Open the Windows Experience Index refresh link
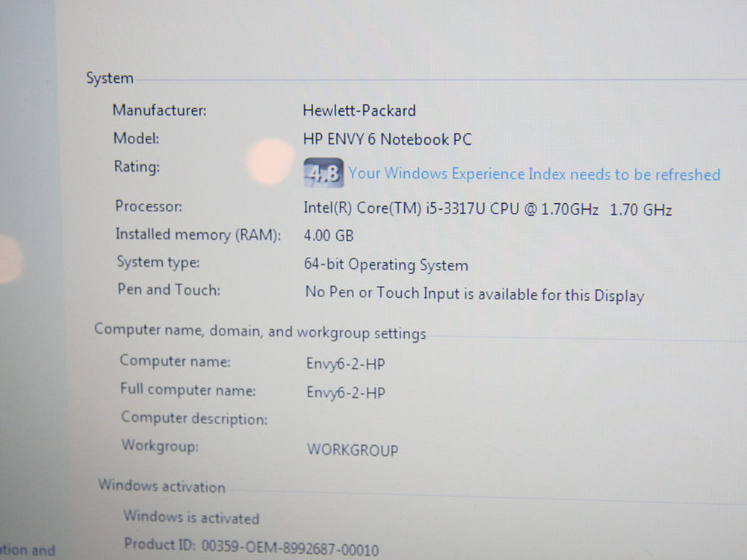 [x=534, y=174]
